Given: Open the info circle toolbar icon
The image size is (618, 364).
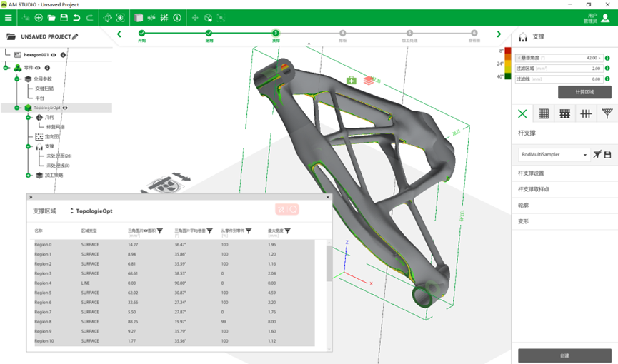Looking at the screenshot, I should pos(177,18).
